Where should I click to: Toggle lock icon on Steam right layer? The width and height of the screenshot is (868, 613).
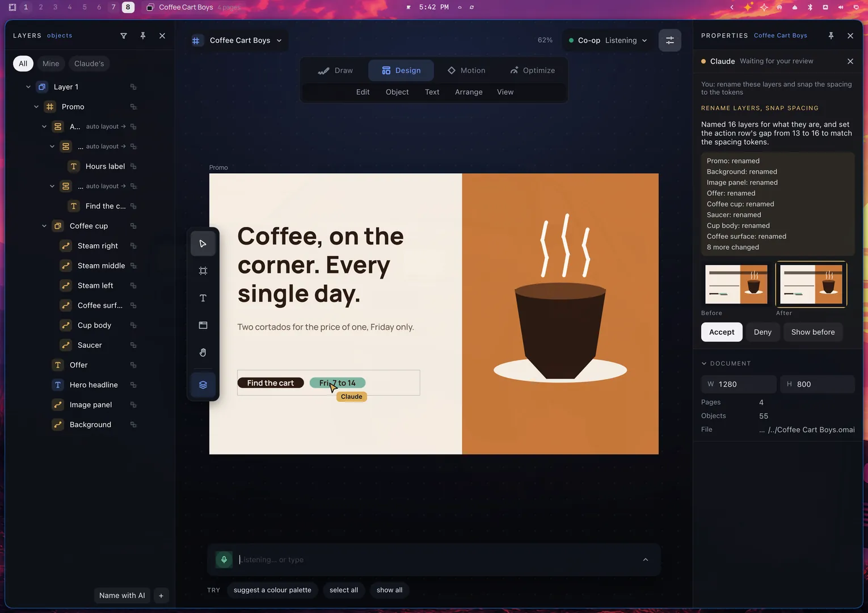pos(133,246)
